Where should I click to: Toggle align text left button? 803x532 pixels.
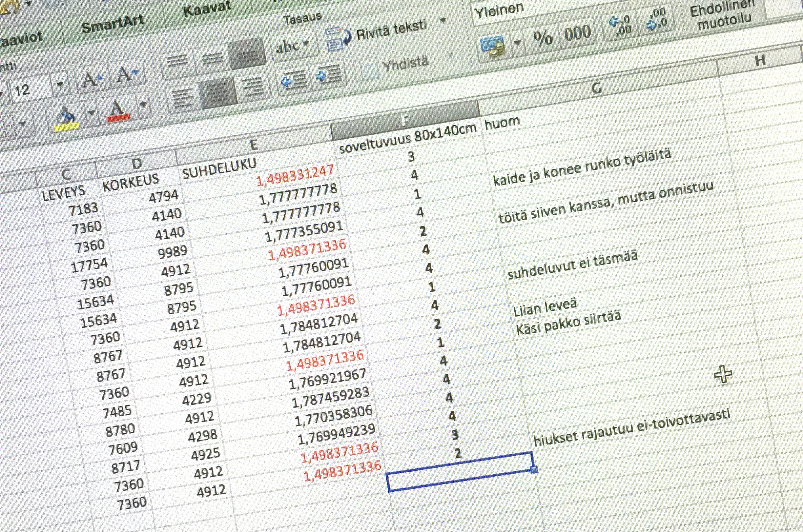coord(183,97)
